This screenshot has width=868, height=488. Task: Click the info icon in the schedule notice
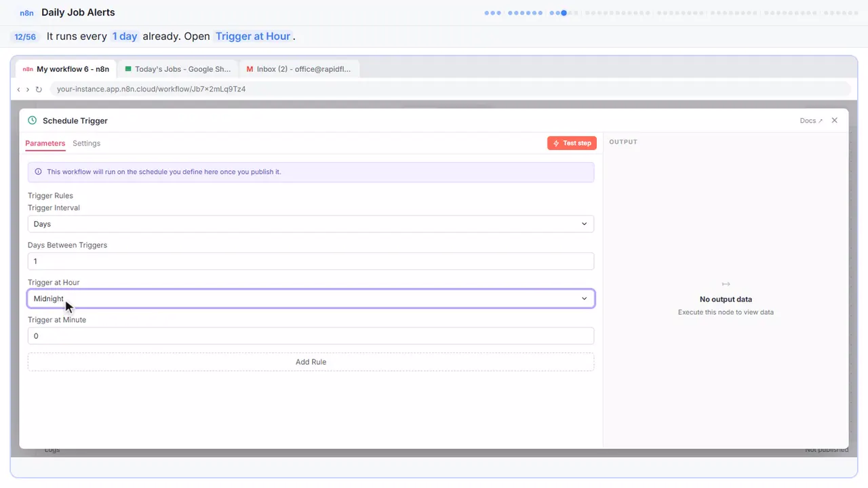38,172
